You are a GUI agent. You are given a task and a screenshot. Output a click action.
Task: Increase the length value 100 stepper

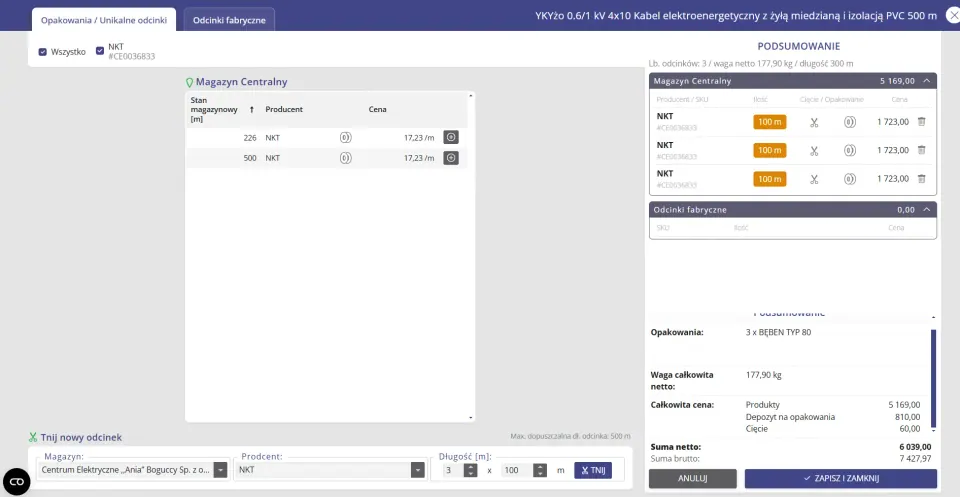pos(540,466)
